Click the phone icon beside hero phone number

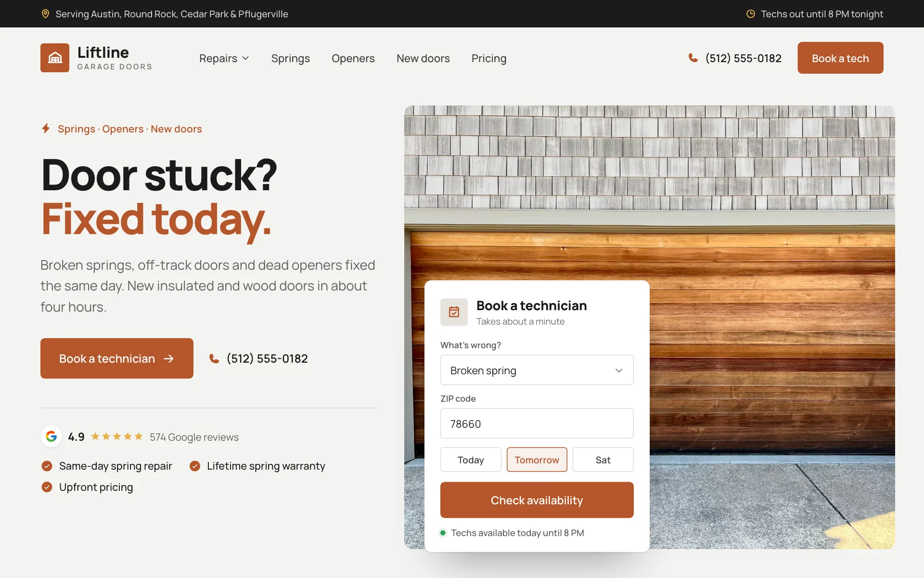click(x=214, y=358)
